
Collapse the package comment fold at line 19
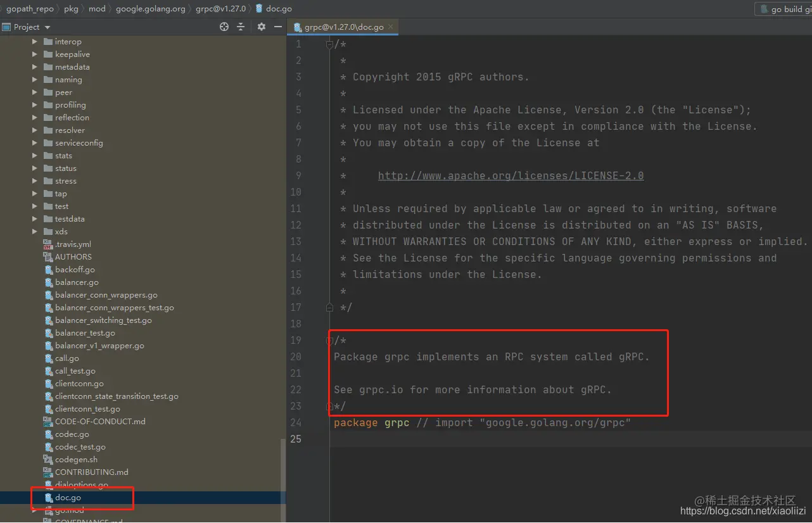(329, 341)
